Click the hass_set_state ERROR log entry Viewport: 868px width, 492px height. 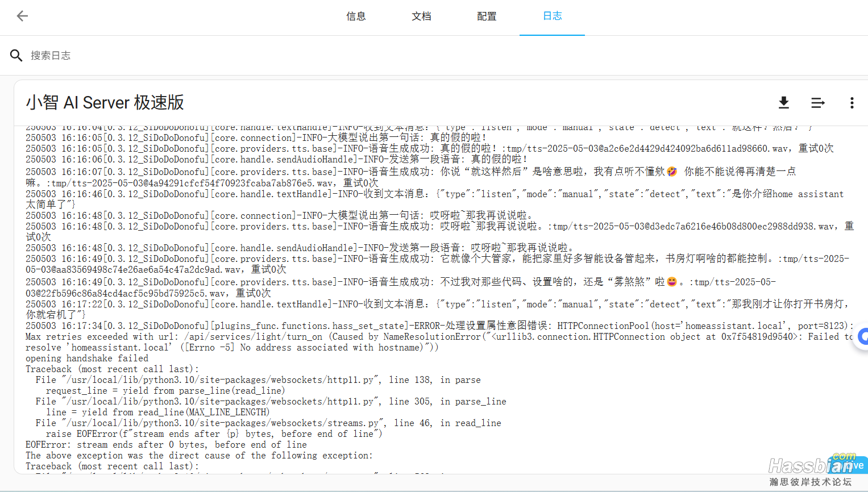pyautogui.click(x=439, y=337)
